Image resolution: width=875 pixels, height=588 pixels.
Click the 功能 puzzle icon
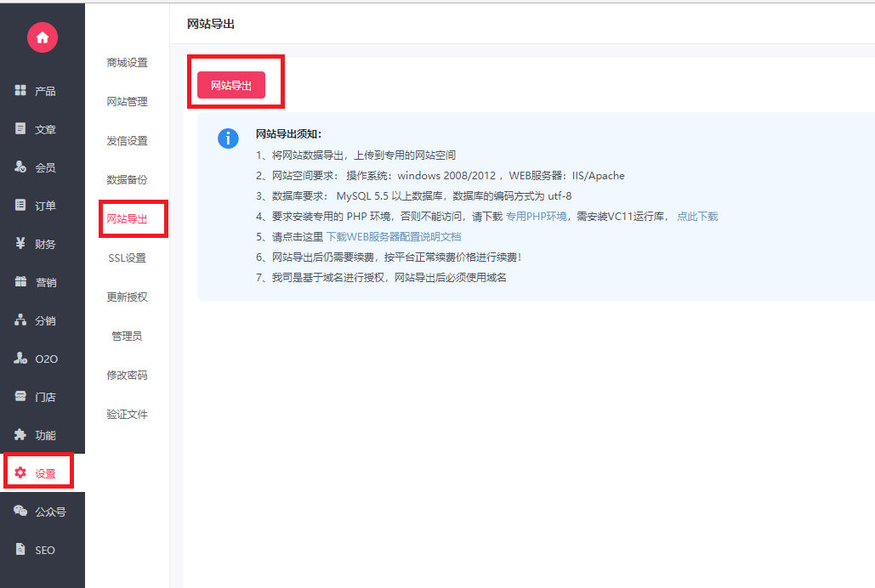[x=20, y=434]
